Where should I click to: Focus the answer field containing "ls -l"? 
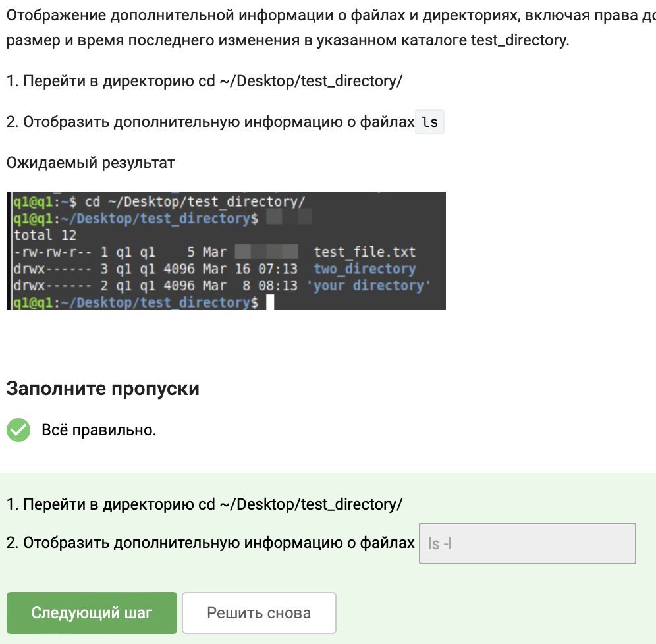(527, 544)
